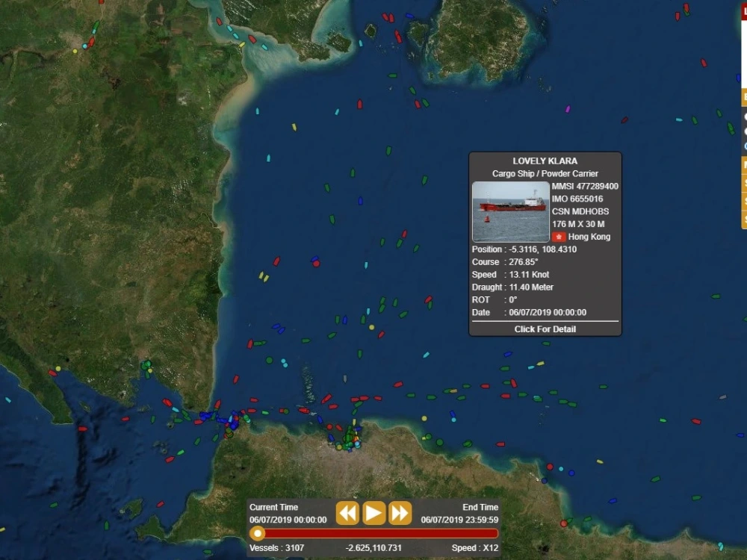Click the timeline slider handle
The image size is (747, 560).
click(x=258, y=533)
